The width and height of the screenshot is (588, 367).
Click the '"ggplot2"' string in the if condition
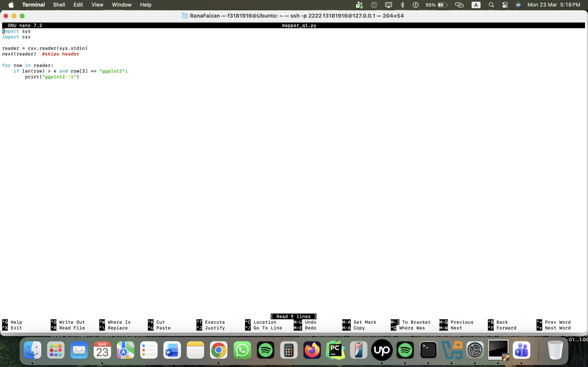pyautogui.click(x=112, y=71)
